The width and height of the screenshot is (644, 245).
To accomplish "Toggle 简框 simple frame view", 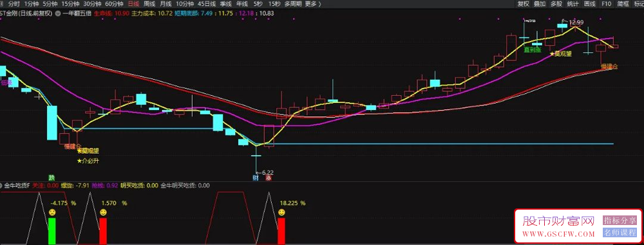I will click(623, 4).
